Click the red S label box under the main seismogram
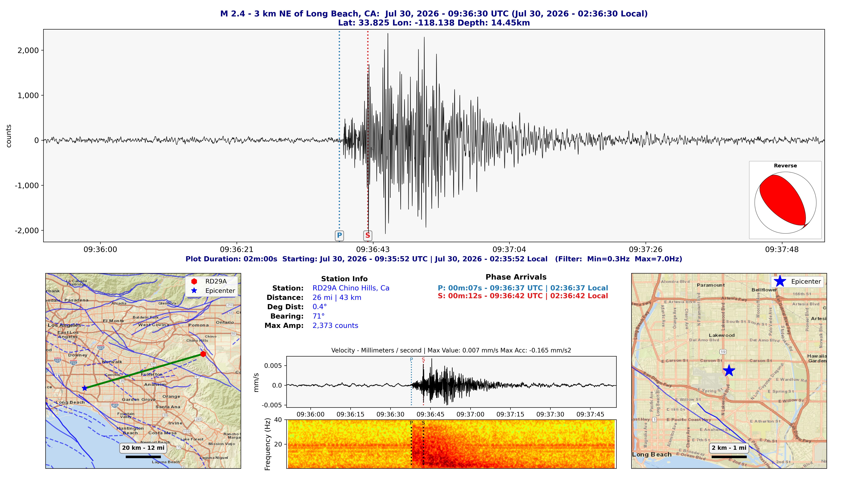868x488 pixels. [368, 236]
